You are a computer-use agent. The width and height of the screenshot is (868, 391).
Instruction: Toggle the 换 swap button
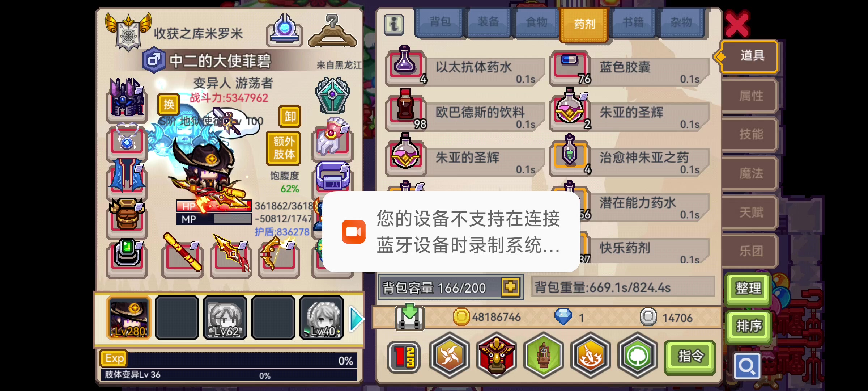click(169, 104)
